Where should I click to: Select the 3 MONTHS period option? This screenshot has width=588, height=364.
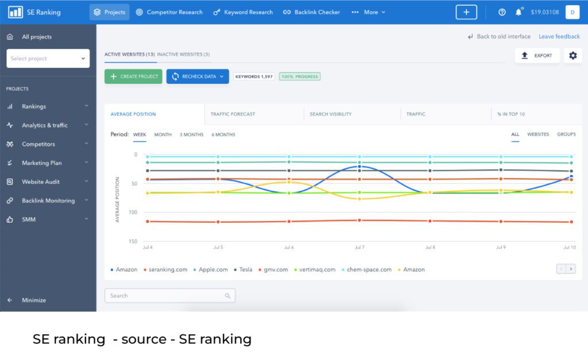tap(191, 134)
